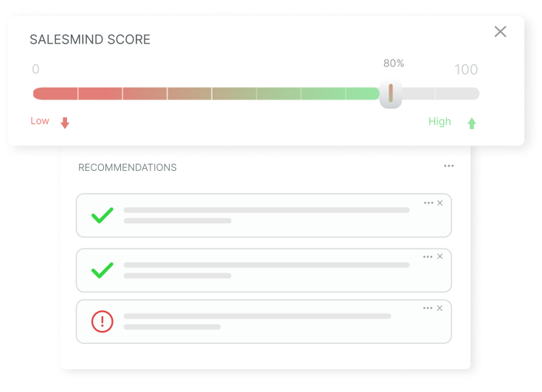Click the second green checkmark icon
Screen dimensions: 542x392
pos(103,270)
